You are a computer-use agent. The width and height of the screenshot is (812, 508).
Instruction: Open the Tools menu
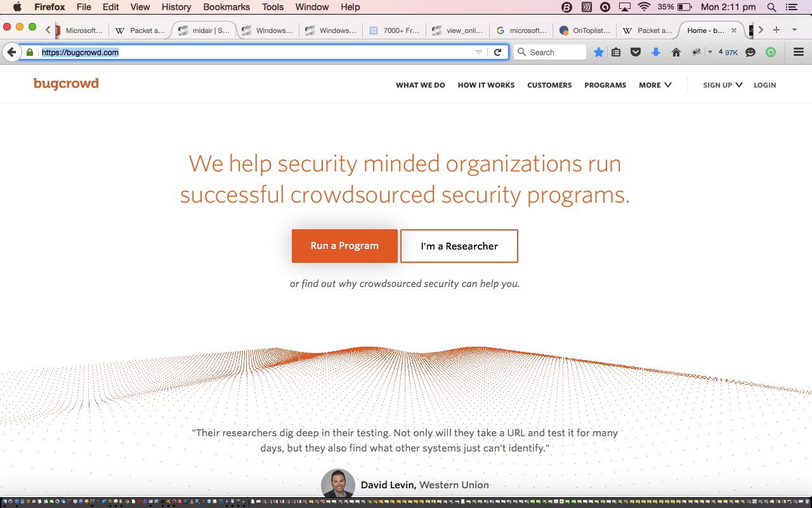pos(273,7)
